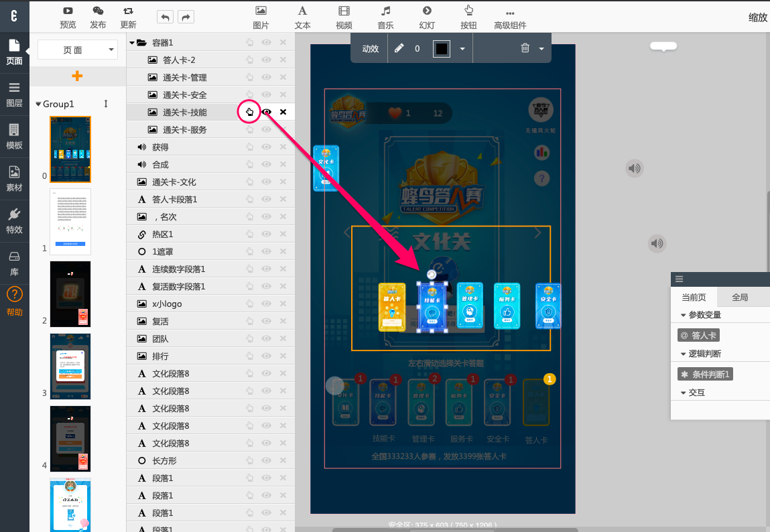Open the 图层 layers sidebar tab
The image size is (770, 532).
pyautogui.click(x=14, y=93)
